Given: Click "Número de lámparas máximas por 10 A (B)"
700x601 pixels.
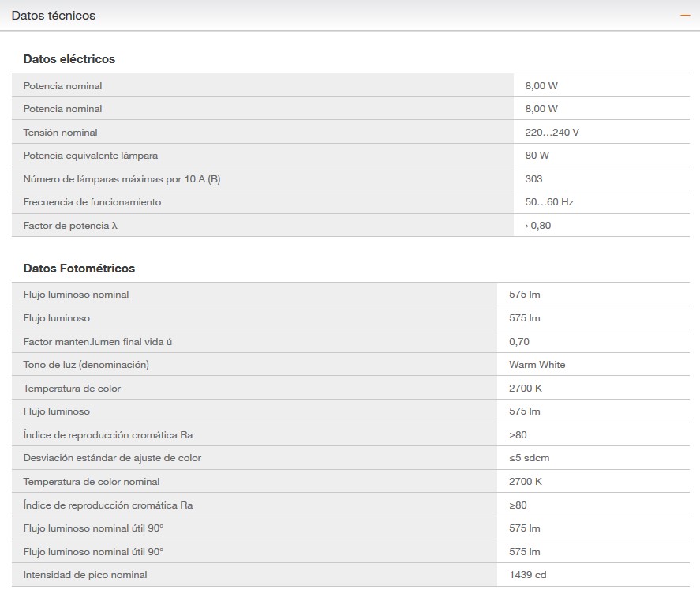Looking at the screenshot, I should click(x=122, y=179).
